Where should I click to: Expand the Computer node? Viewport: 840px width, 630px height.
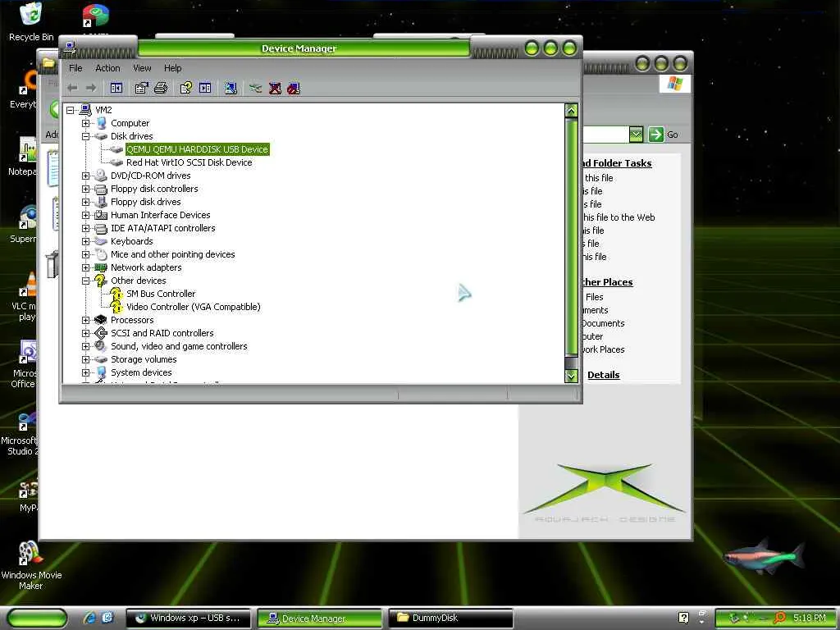point(85,123)
